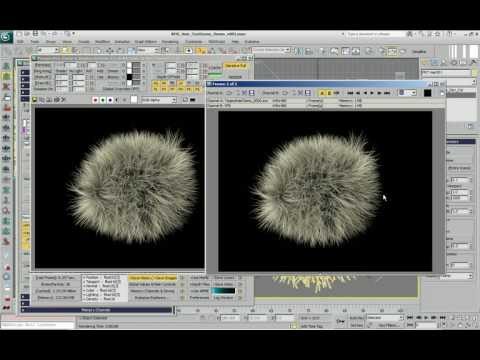
Task: Open the named selection sets dropdown
Action: [270, 50]
